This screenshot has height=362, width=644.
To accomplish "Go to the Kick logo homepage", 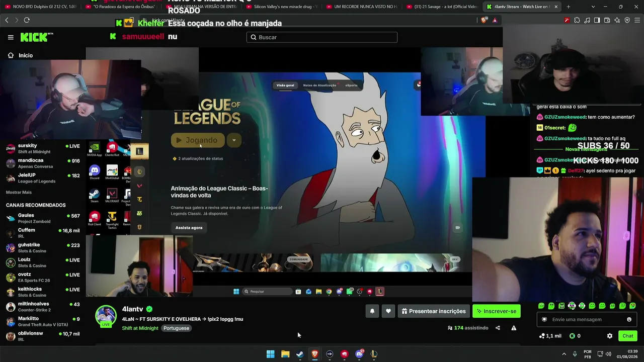I will tap(37, 37).
